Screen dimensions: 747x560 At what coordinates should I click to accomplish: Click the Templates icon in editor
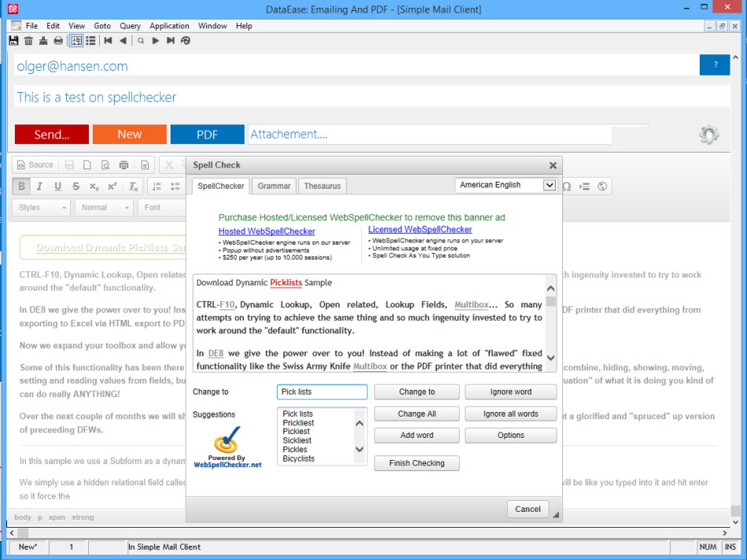(x=145, y=165)
